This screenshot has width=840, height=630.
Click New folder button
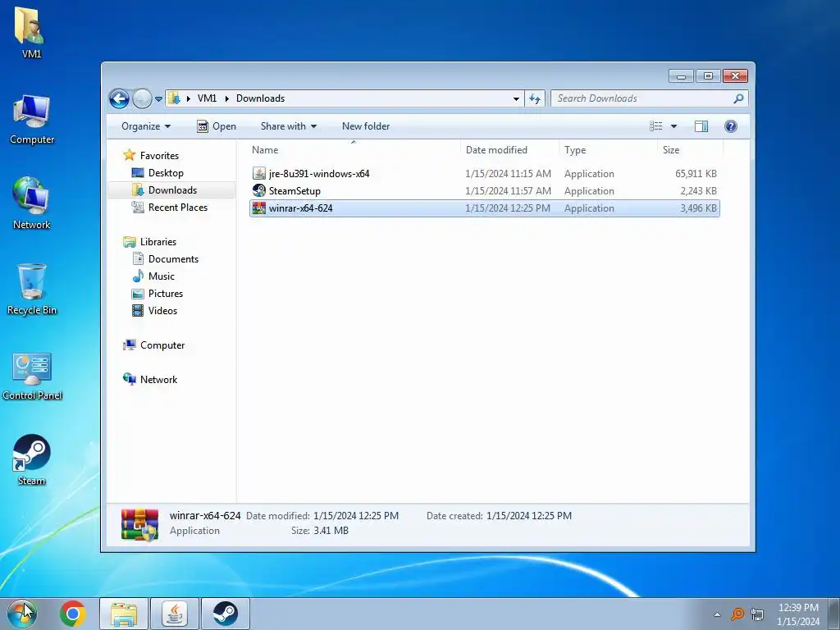[366, 126]
